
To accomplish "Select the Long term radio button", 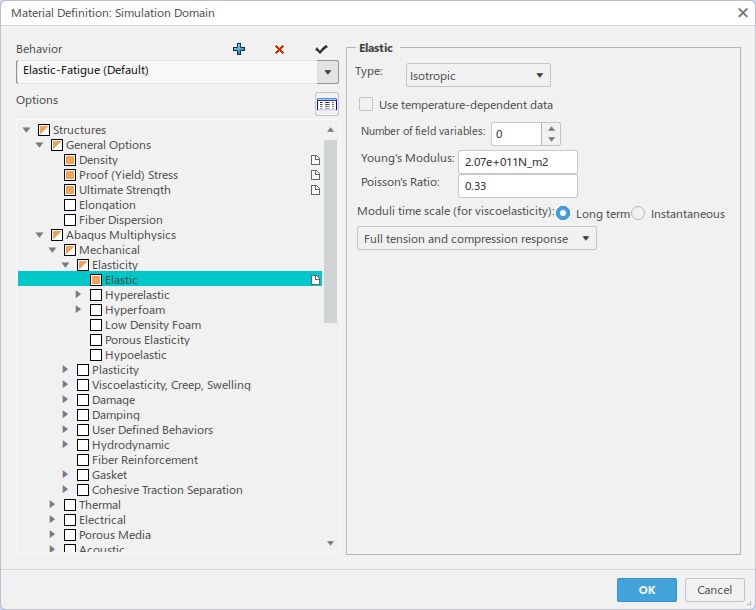I will click(563, 214).
